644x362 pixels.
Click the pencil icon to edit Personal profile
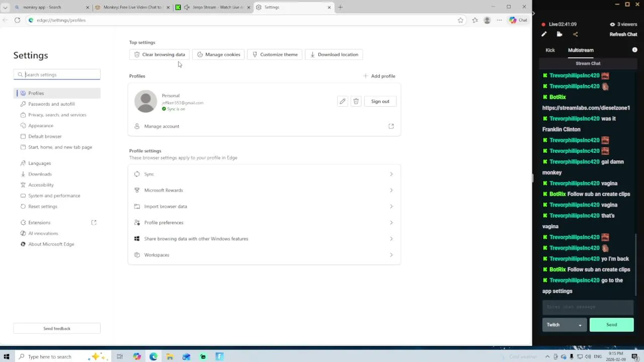343,101
